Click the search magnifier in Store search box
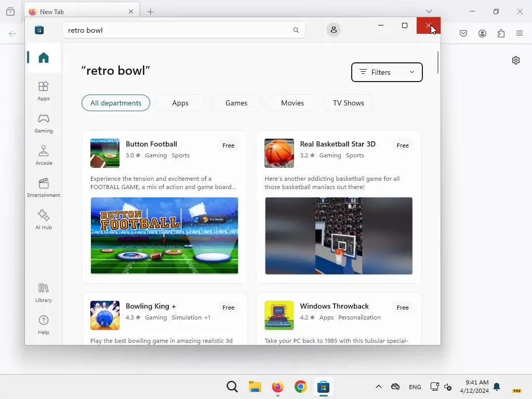Image resolution: width=532 pixels, height=399 pixels. coord(296,30)
